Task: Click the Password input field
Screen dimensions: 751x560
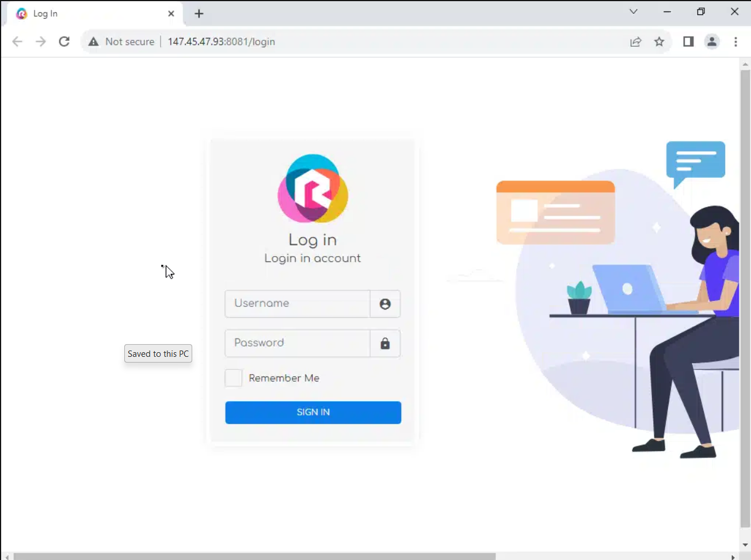Action: click(298, 344)
